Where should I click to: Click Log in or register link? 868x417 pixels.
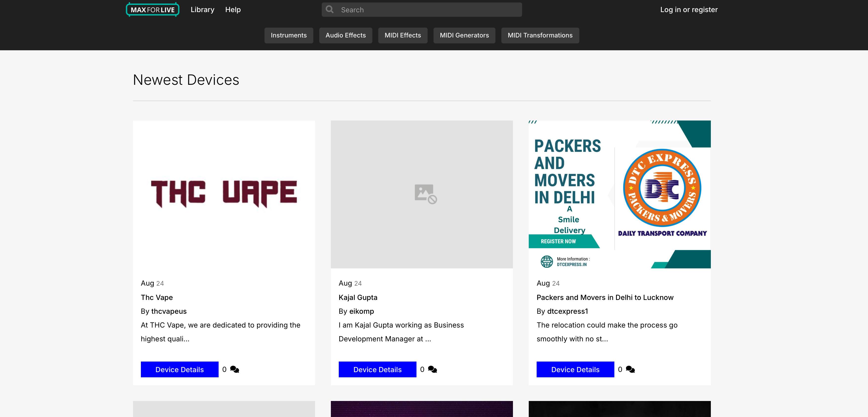[x=689, y=9]
